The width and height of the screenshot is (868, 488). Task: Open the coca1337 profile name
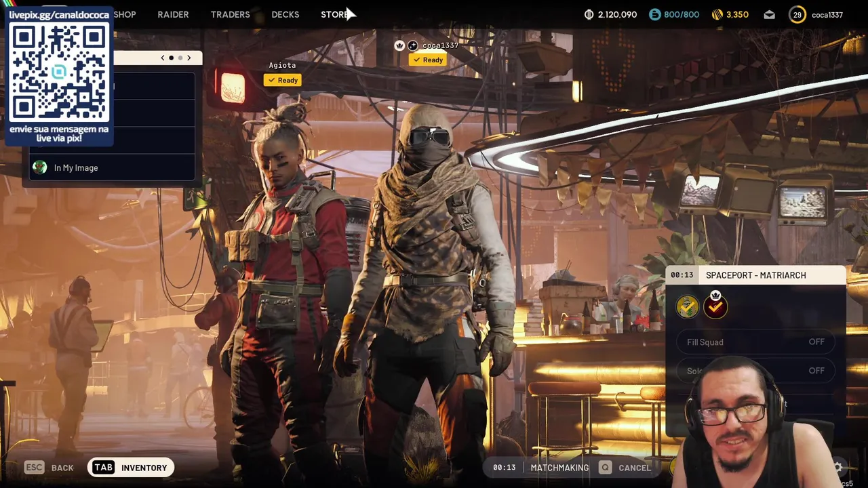click(827, 15)
